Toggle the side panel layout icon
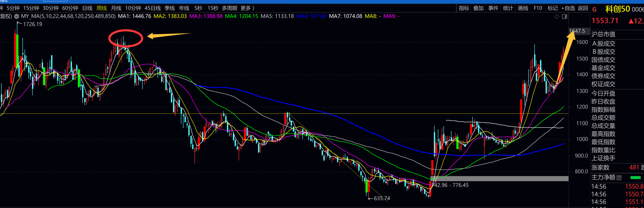 (x=564, y=16)
